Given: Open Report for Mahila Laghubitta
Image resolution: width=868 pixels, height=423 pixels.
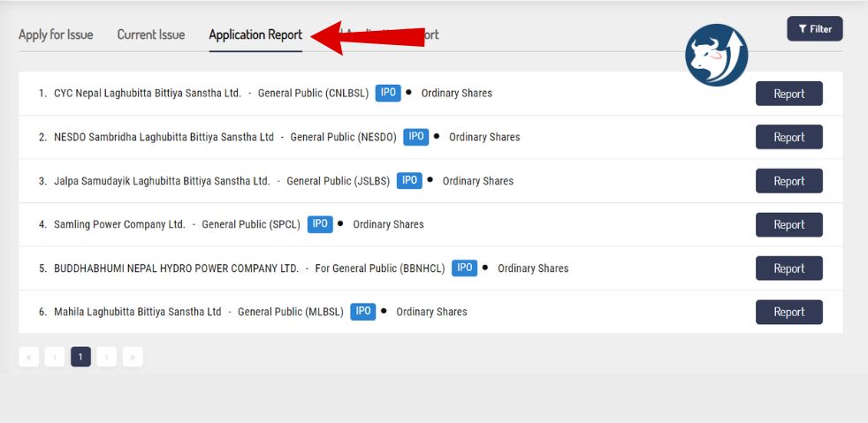Looking at the screenshot, I should (x=788, y=312).
